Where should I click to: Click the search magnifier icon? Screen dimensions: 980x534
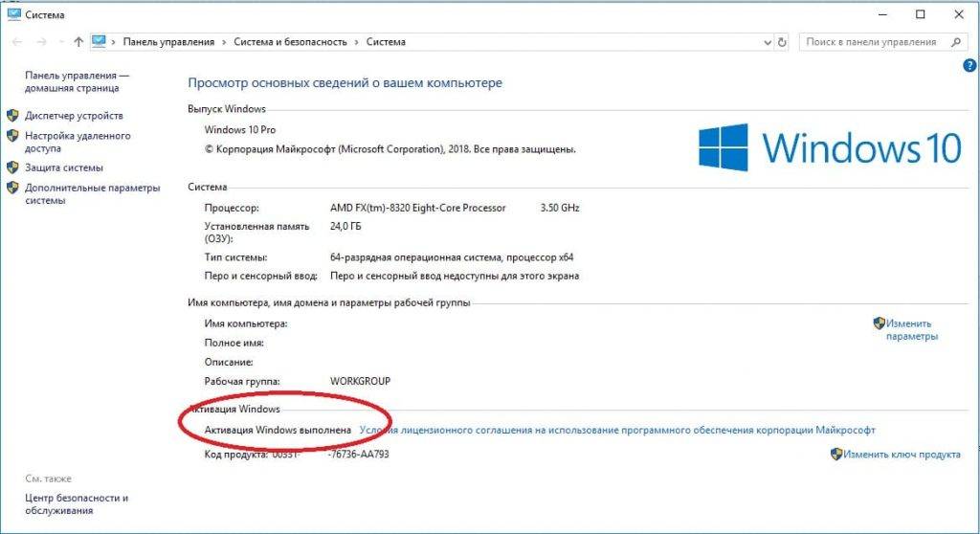[x=955, y=42]
